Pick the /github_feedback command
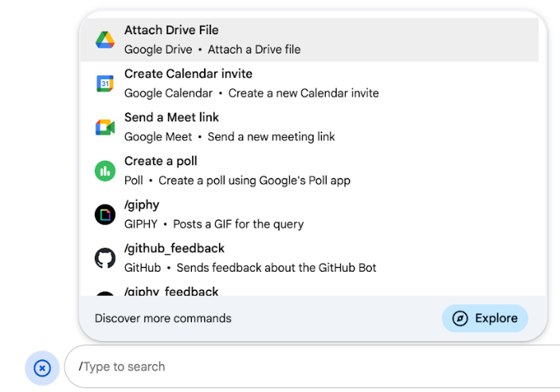The width and height of the screenshot is (560, 392). click(x=174, y=249)
